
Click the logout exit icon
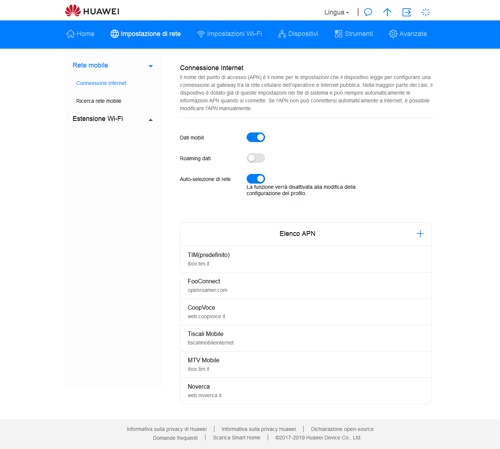pyautogui.click(x=406, y=12)
